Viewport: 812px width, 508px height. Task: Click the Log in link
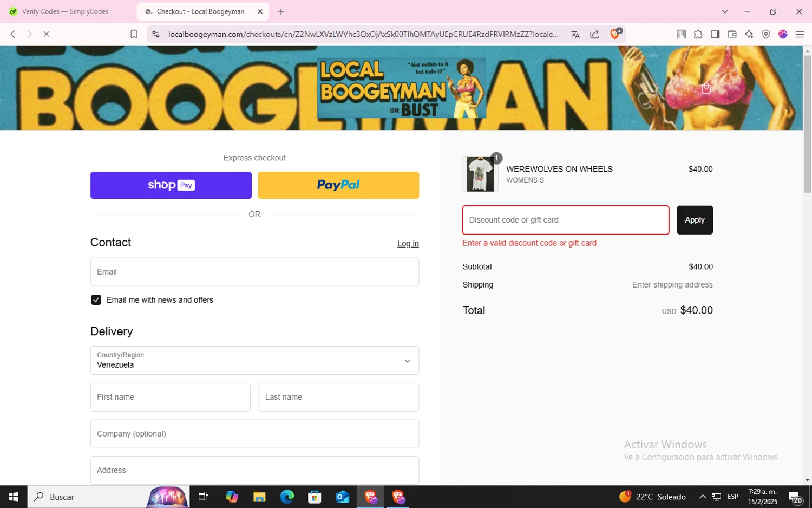coord(408,244)
